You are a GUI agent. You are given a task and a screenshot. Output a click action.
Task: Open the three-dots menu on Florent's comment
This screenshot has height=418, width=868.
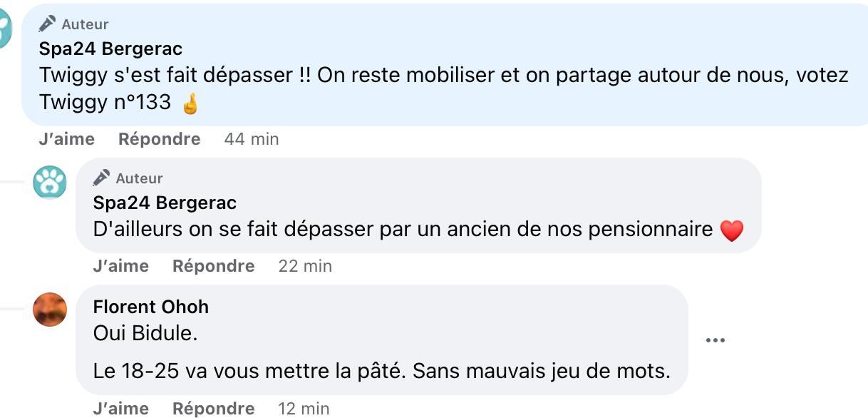(x=715, y=340)
